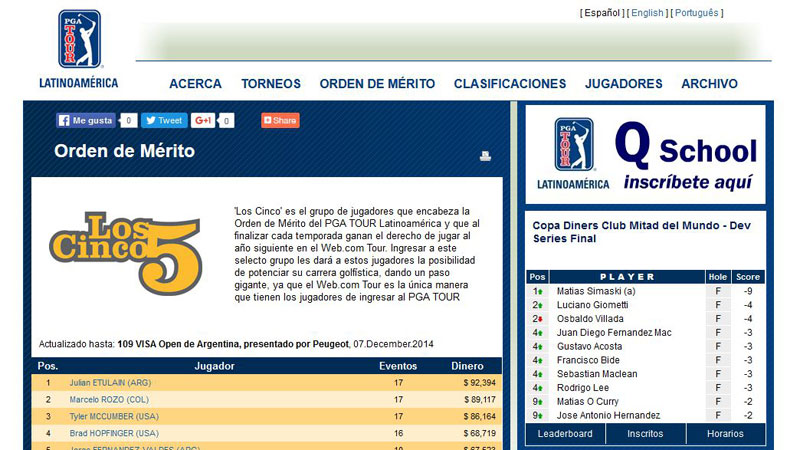Go to ORDEN DE MÉRITO in navigation
Image resolution: width=800 pixels, height=450 pixels.
pos(377,84)
